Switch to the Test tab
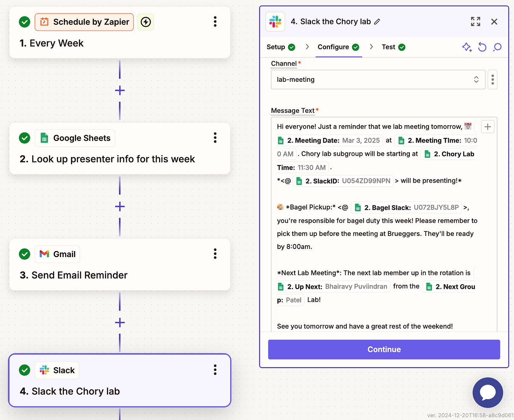514x420 pixels. point(393,47)
